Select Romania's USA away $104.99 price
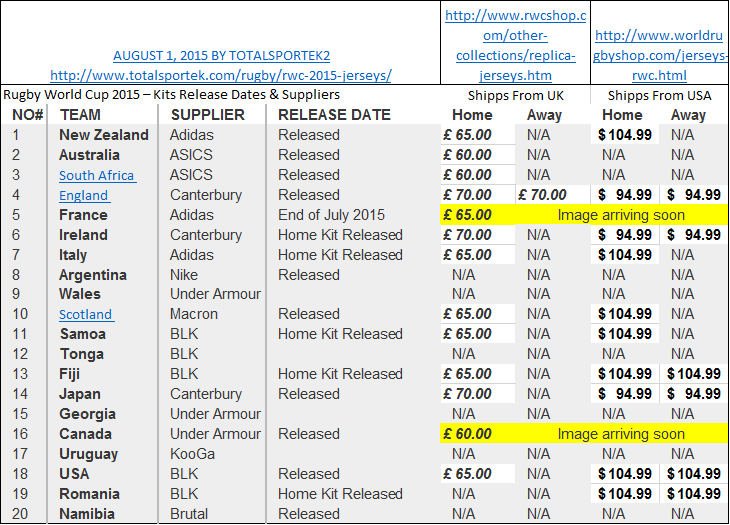This screenshot has height=525, width=730. click(694, 494)
